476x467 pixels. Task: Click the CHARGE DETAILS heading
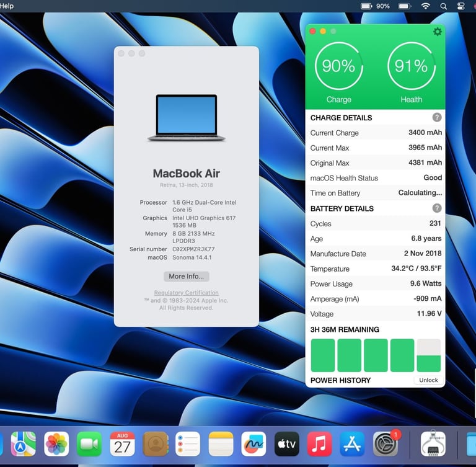click(x=341, y=118)
